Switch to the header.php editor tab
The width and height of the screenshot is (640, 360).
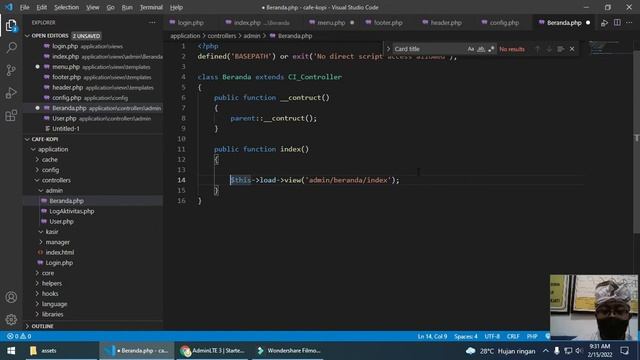click(446, 23)
